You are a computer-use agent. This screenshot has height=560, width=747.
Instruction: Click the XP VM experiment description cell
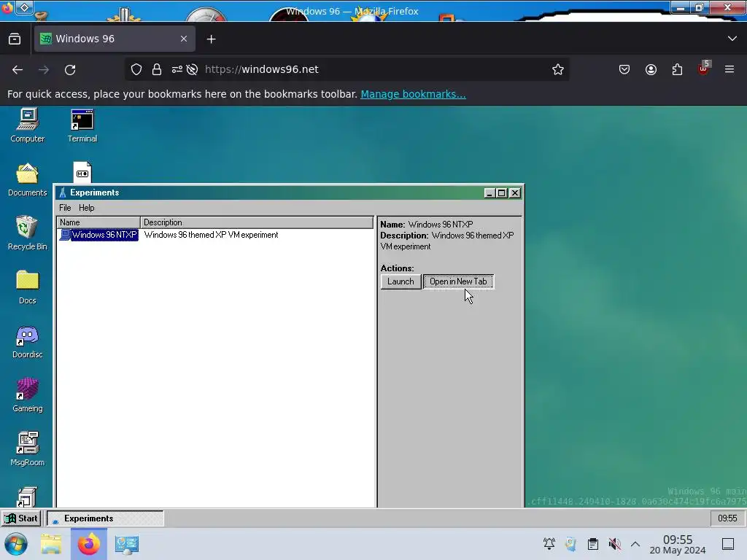tap(211, 235)
